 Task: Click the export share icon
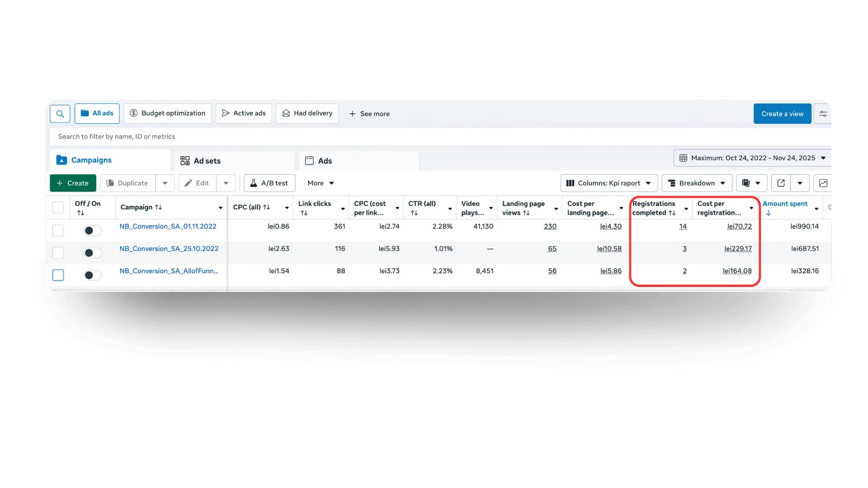[x=781, y=183]
